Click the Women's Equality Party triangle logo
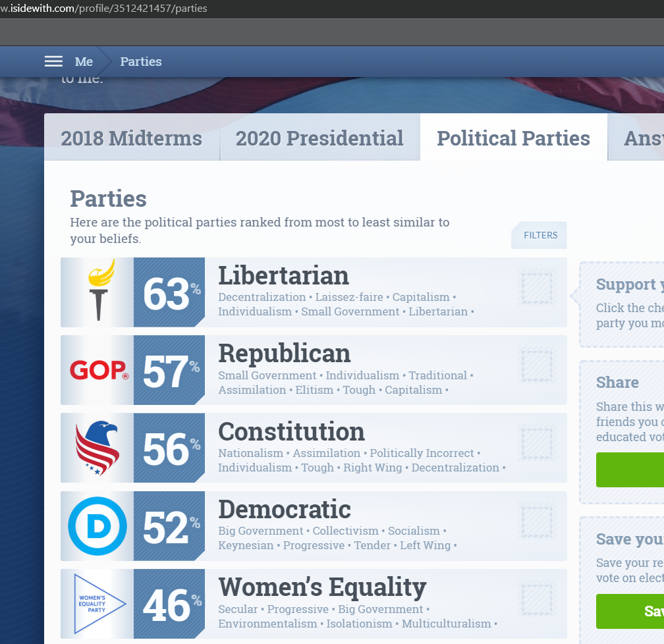Viewport: 664px width, 644px height. tap(99, 604)
